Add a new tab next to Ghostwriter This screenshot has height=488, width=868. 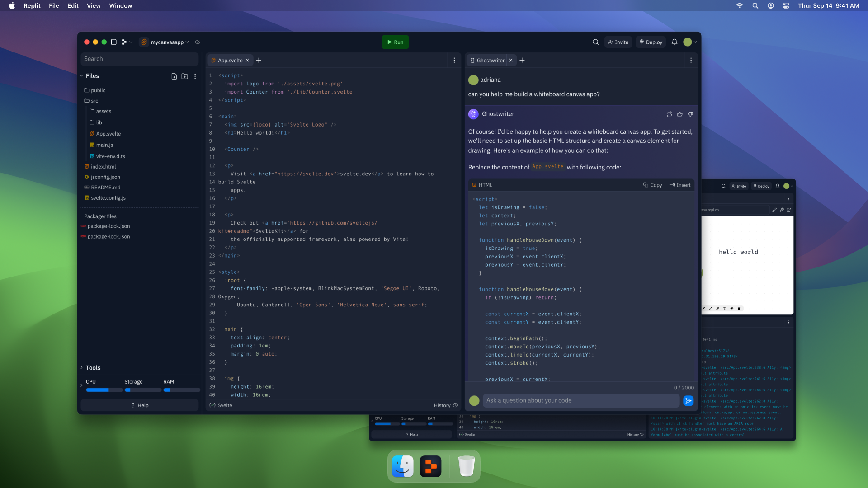[x=522, y=60]
